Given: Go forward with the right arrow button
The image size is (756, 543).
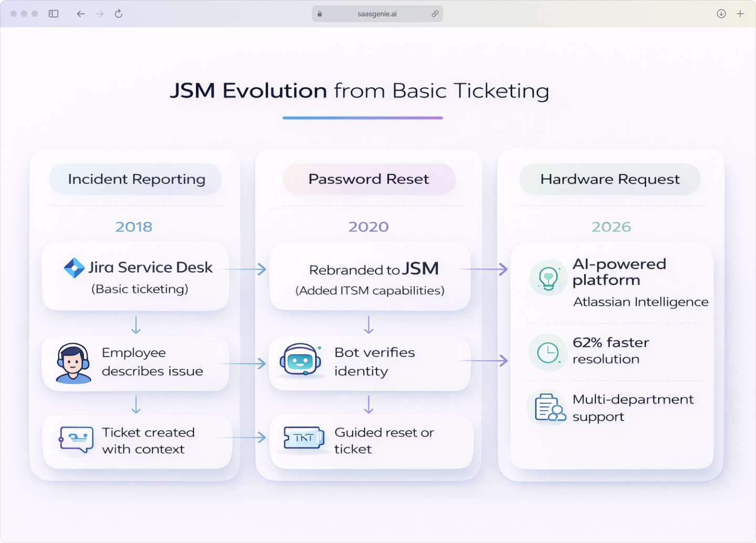Looking at the screenshot, I should click(100, 14).
